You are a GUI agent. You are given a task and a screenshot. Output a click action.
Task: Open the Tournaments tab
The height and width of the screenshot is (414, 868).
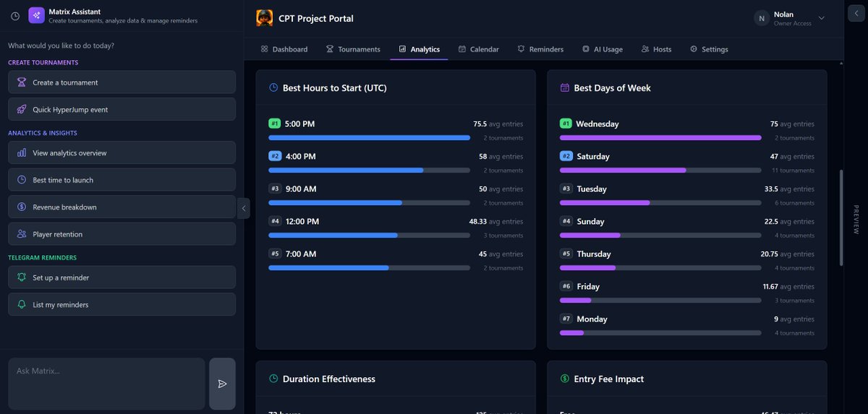tap(353, 49)
